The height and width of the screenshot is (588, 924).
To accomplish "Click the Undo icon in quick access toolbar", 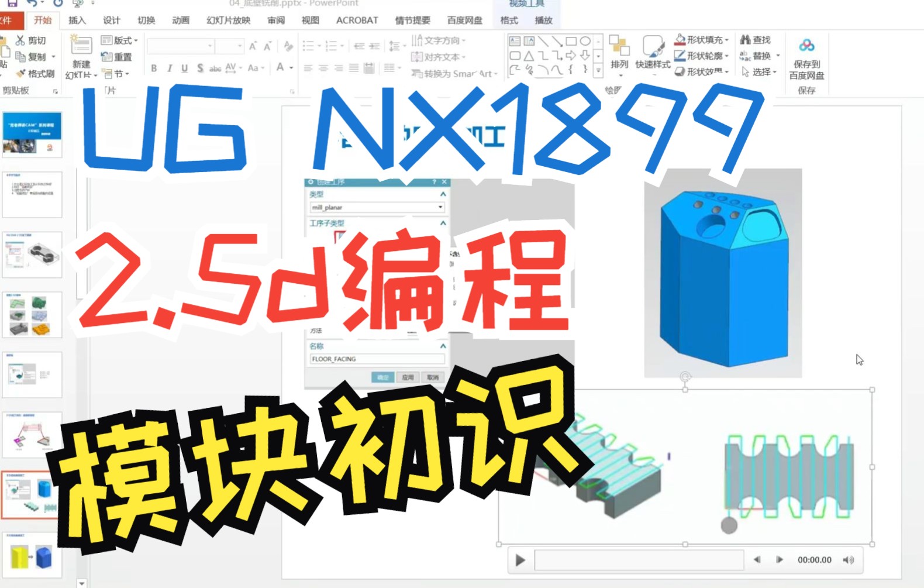I will 32,4.
